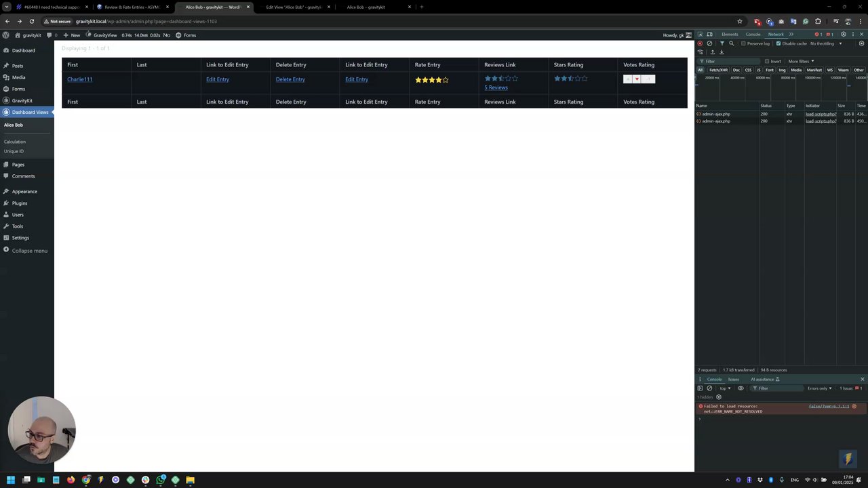
Task: Click WordPress logo in admin bar
Action: [x=6, y=35]
